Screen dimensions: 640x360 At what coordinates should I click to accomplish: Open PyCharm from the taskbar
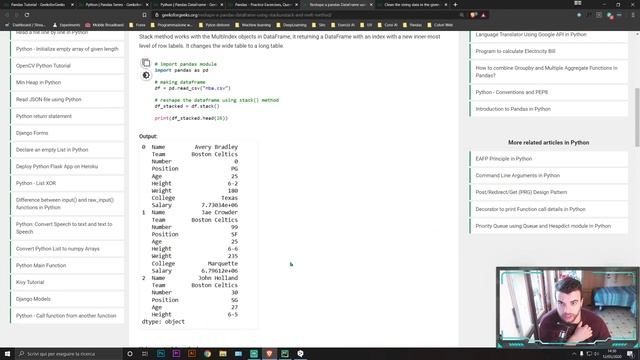pos(285,353)
